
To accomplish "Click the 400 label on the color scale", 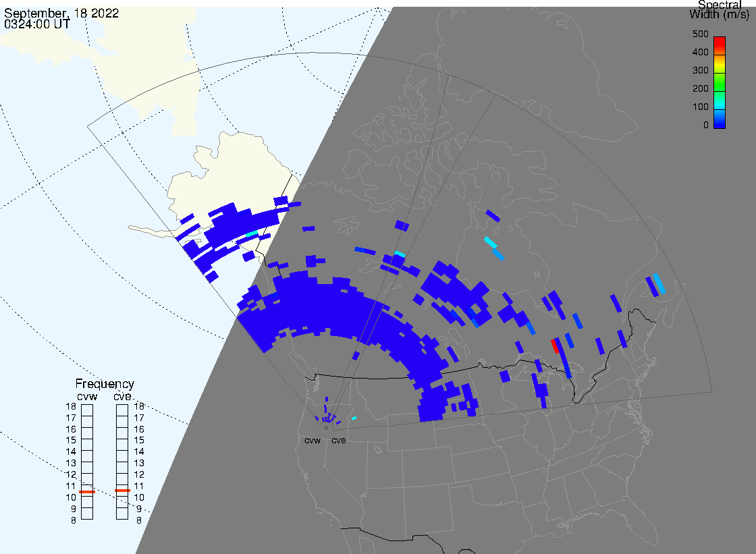I will 701,52.
